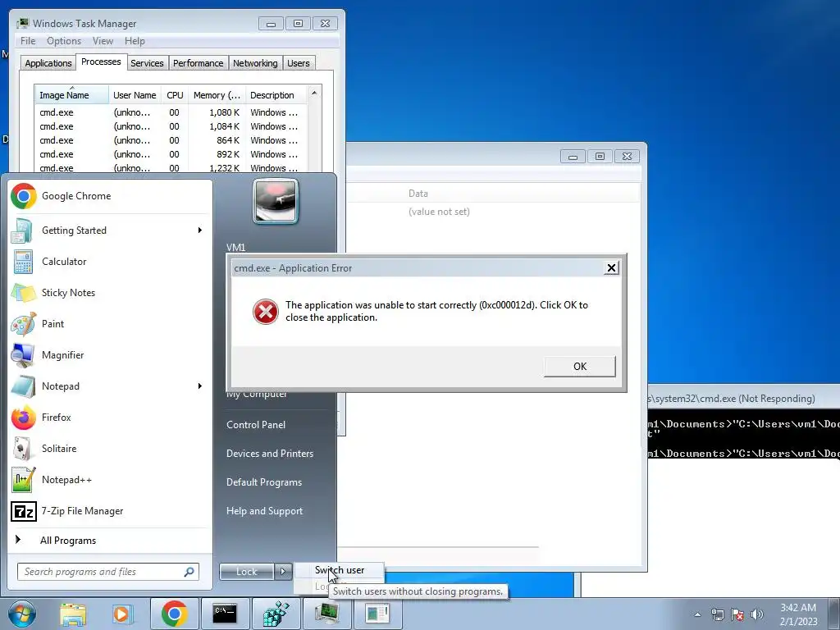Expand Getting Started submenu arrow
Viewport: 840px width, 630px height.
pos(200,231)
